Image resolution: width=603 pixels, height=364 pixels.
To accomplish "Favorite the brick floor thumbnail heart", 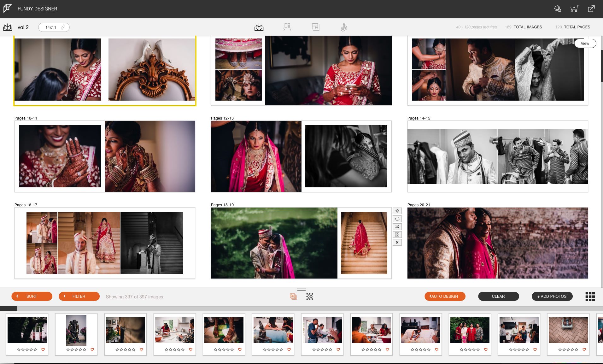I will point(584,349).
